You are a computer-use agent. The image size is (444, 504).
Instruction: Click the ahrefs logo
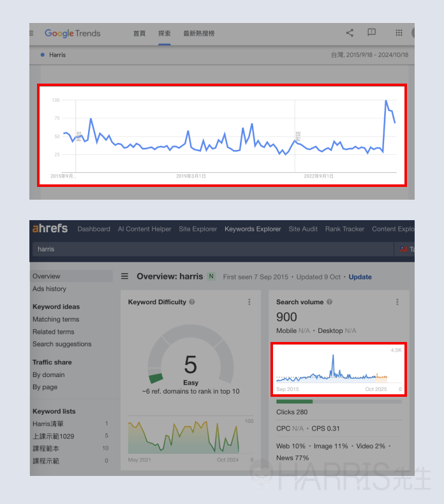pyautogui.click(x=50, y=228)
